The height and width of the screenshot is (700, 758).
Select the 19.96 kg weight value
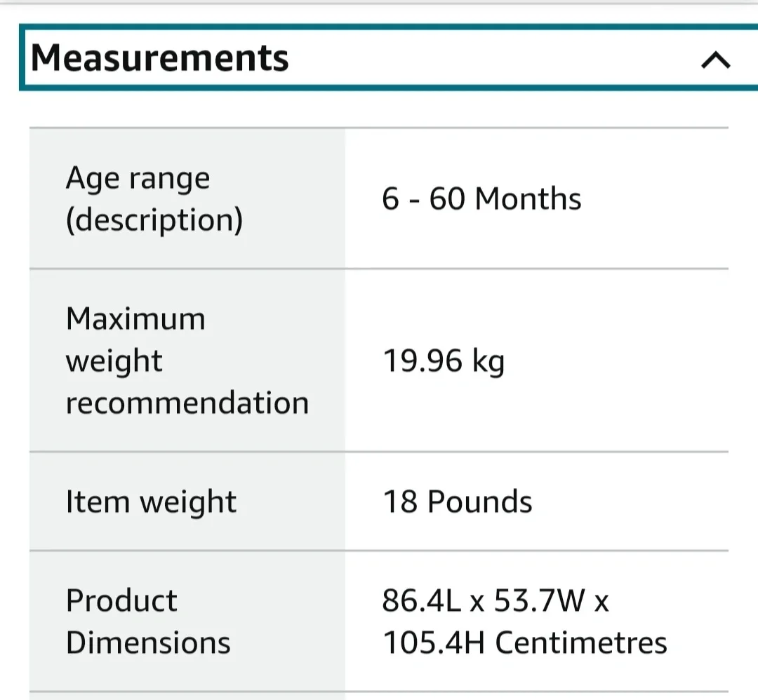point(444,361)
